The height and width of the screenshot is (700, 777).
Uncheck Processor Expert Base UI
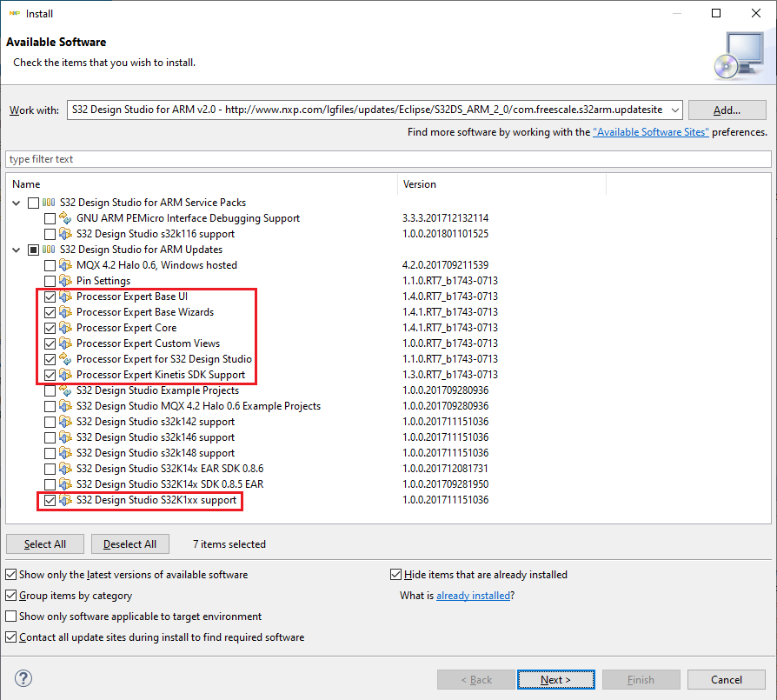(50, 297)
